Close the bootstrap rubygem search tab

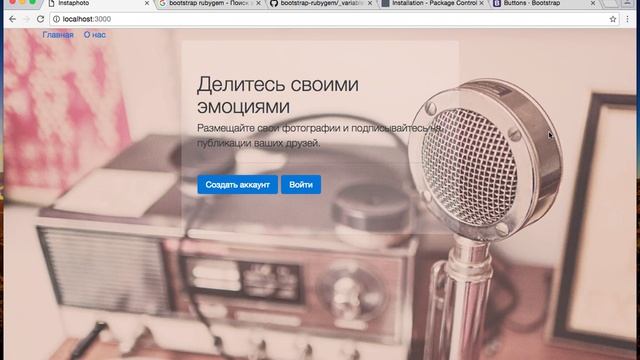pyautogui.click(x=258, y=3)
